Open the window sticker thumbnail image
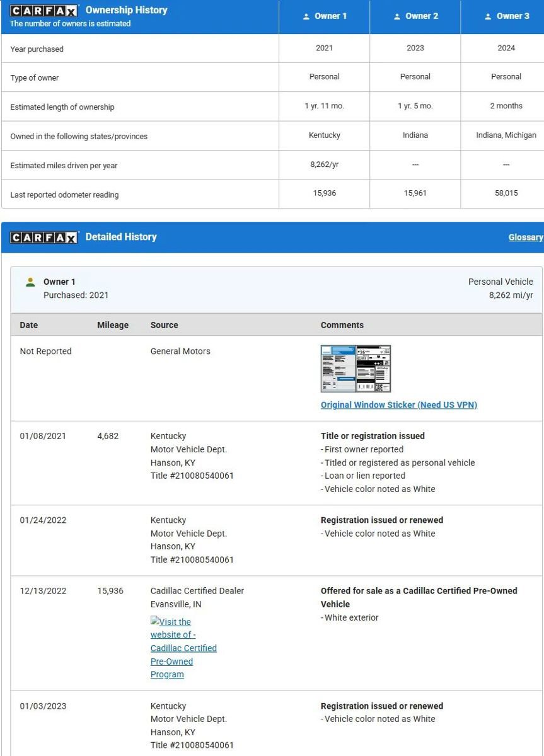The image size is (544, 756). pyautogui.click(x=356, y=369)
